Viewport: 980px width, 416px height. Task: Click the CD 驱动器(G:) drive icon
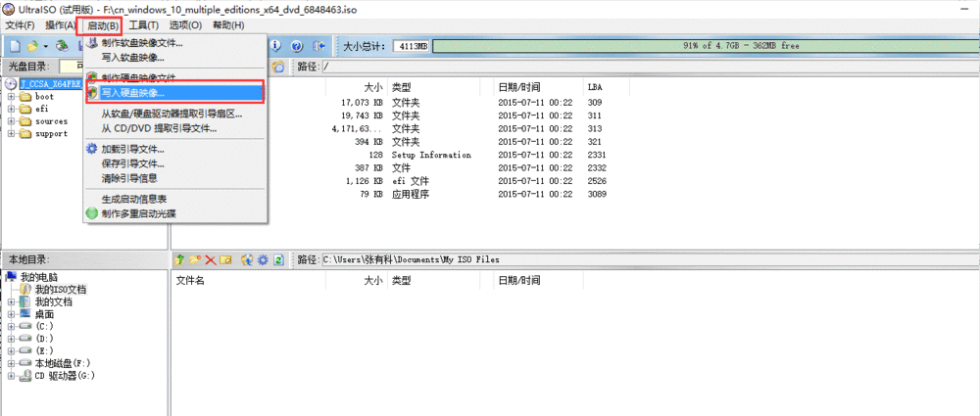pos(24,376)
